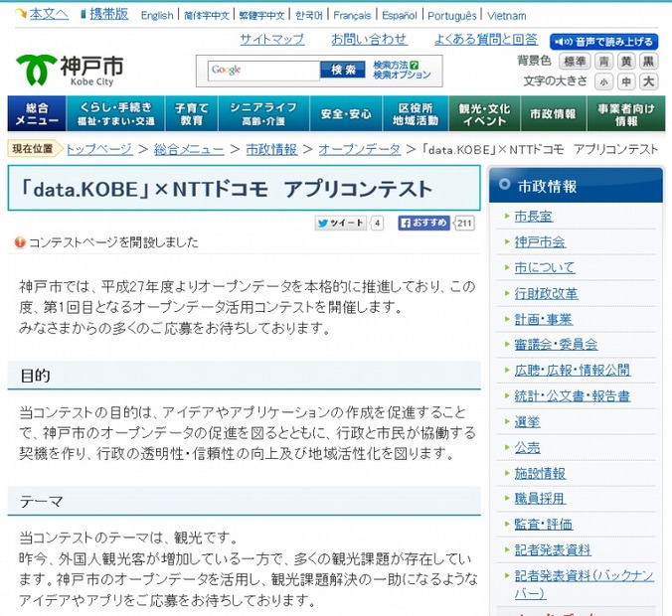The width and height of the screenshot is (672, 616).
Task: Open the 事業者向け情報 tab
Action: click(625, 113)
